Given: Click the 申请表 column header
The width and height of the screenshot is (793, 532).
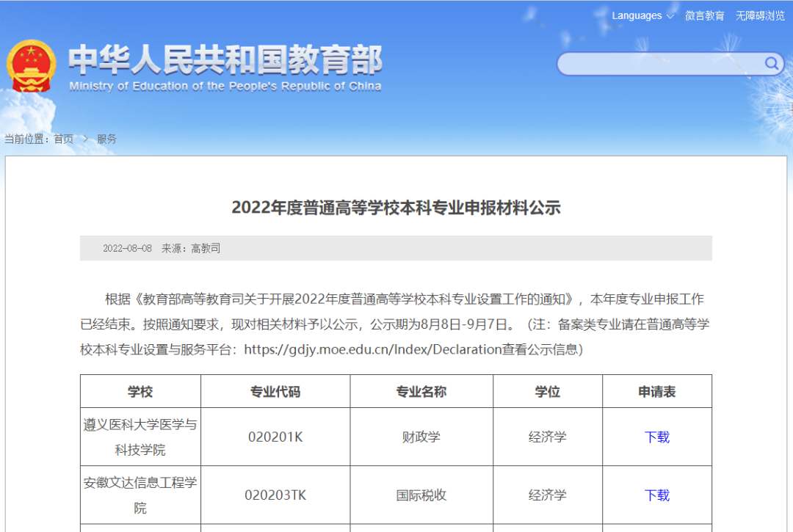Looking at the screenshot, I should (656, 392).
